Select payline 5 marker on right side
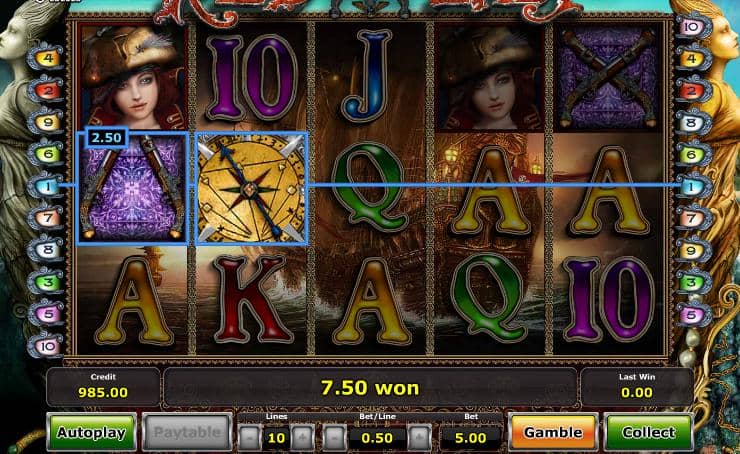This screenshot has width=740, height=454. click(693, 314)
